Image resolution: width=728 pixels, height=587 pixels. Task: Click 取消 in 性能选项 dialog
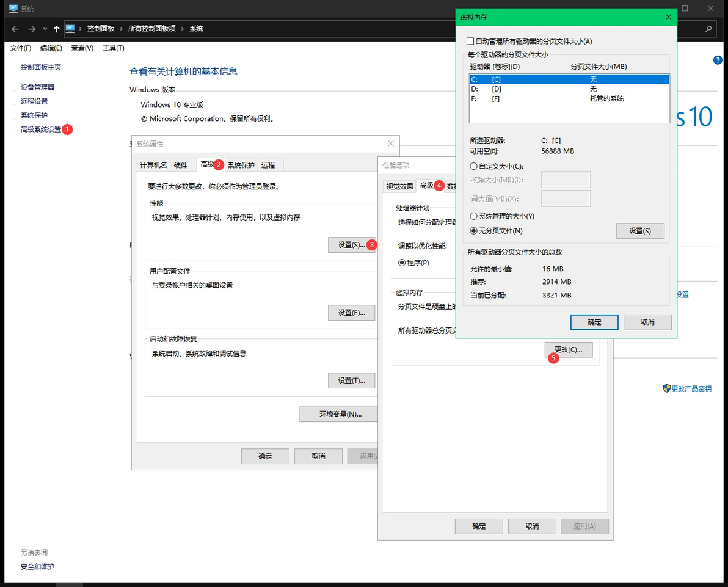pyautogui.click(x=532, y=526)
